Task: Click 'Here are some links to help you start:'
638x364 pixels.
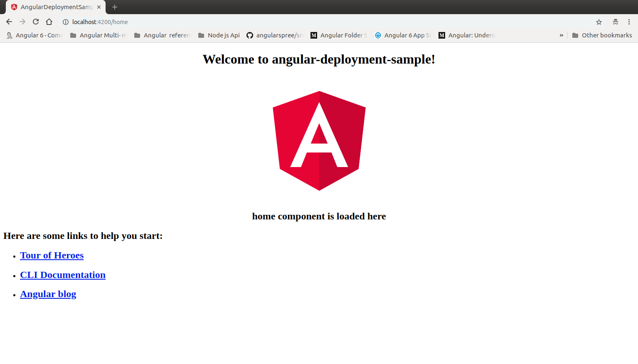Action: point(83,236)
